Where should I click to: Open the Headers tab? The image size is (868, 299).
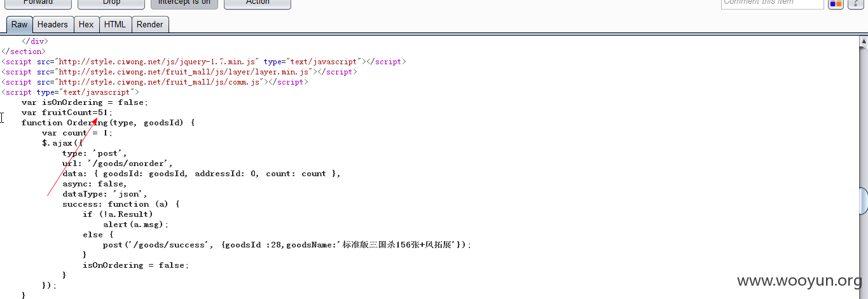pos(52,25)
